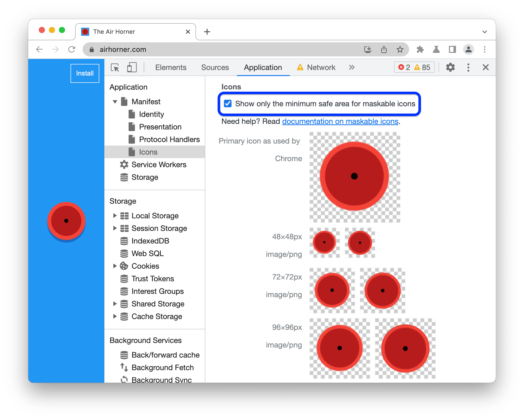The image size is (524, 420).
Task: Click the DevTools settings gear icon
Action: [451, 68]
